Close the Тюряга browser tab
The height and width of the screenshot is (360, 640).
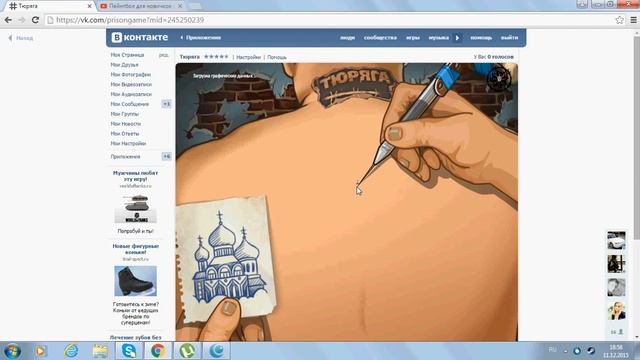[x=89, y=6]
